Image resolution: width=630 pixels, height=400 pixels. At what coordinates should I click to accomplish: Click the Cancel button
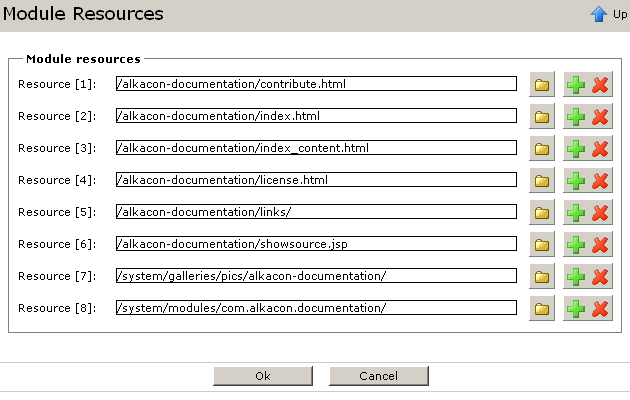[379, 376]
